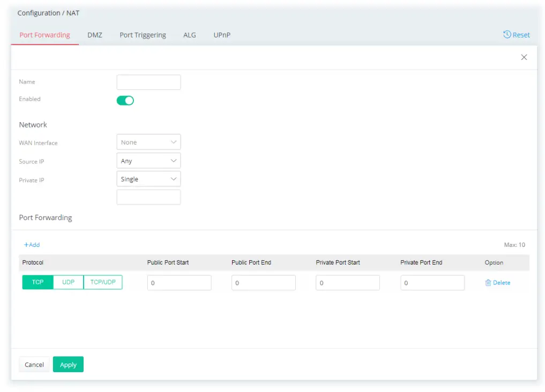Delete the TCP port forwarding rule

497,282
